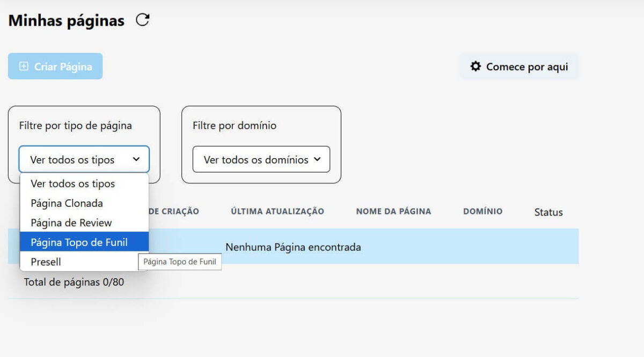Click the 'Total de páginas 0/80' text
The width and height of the screenshot is (644, 357).
tap(74, 281)
